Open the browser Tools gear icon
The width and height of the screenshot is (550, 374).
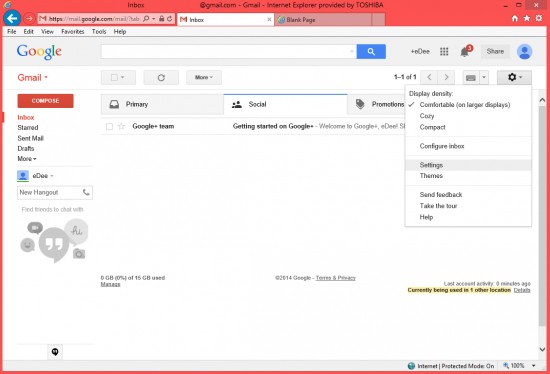pyautogui.click(x=539, y=18)
